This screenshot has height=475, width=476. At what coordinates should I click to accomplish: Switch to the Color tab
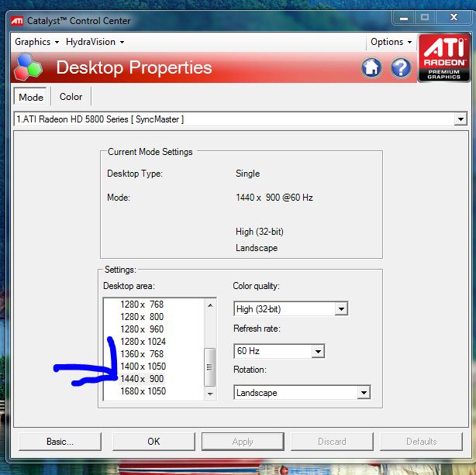point(71,97)
